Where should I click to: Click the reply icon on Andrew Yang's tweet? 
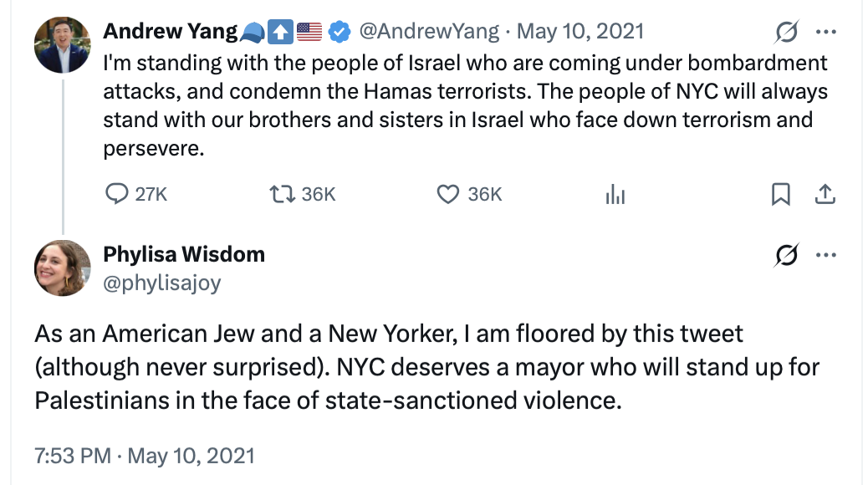(x=115, y=194)
